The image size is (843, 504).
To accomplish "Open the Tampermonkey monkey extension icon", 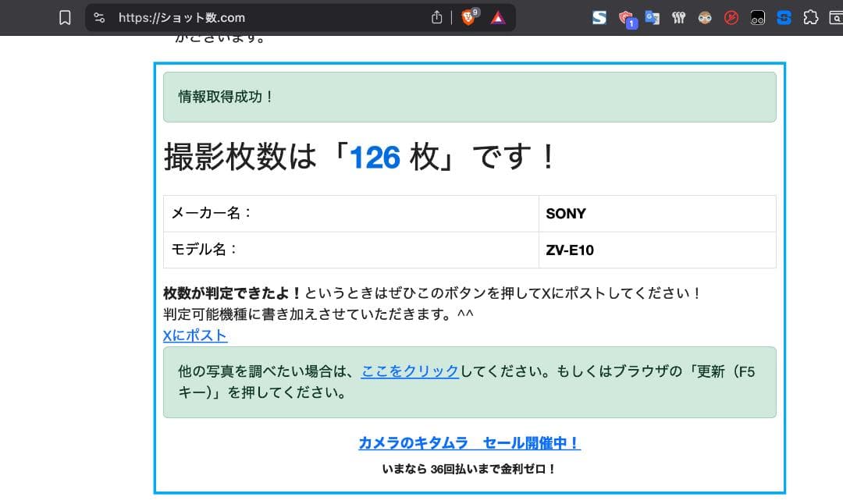I will click(704, 17).
